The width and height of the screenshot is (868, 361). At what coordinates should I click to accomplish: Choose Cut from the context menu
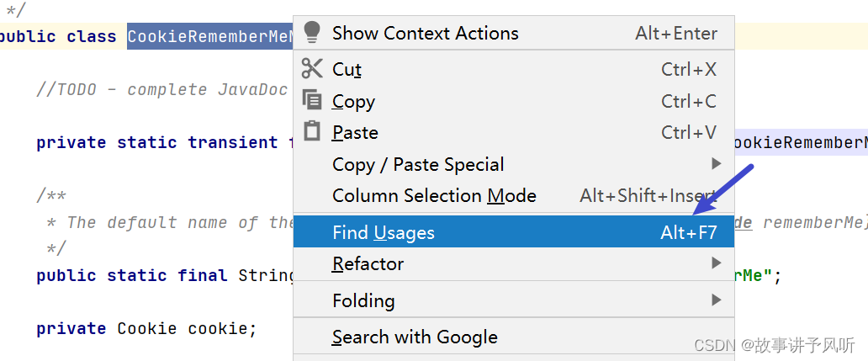point(347,70)
